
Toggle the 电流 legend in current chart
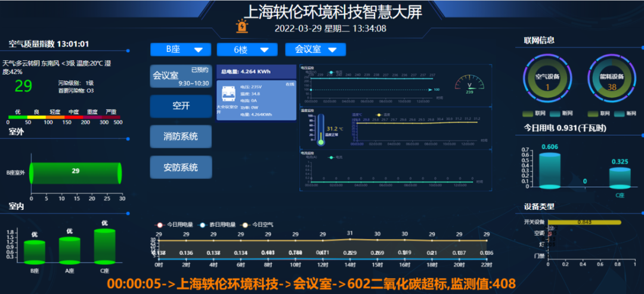[336, 157]
